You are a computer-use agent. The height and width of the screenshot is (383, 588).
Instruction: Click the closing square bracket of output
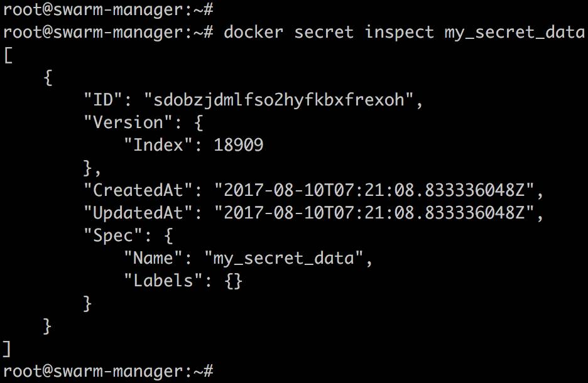7,349
